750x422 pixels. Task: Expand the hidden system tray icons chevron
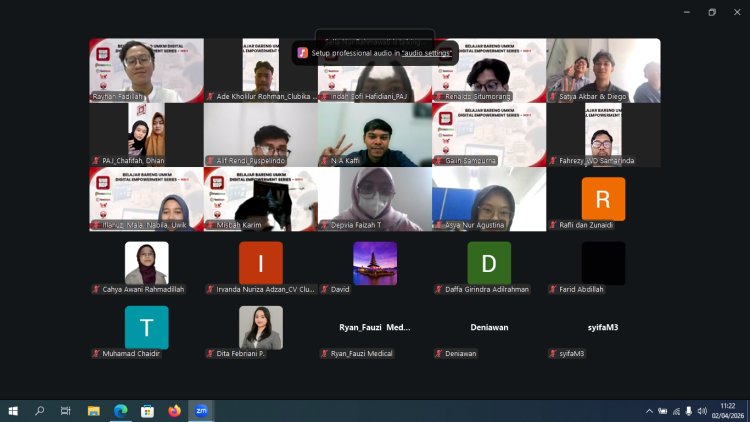point(648,410)
